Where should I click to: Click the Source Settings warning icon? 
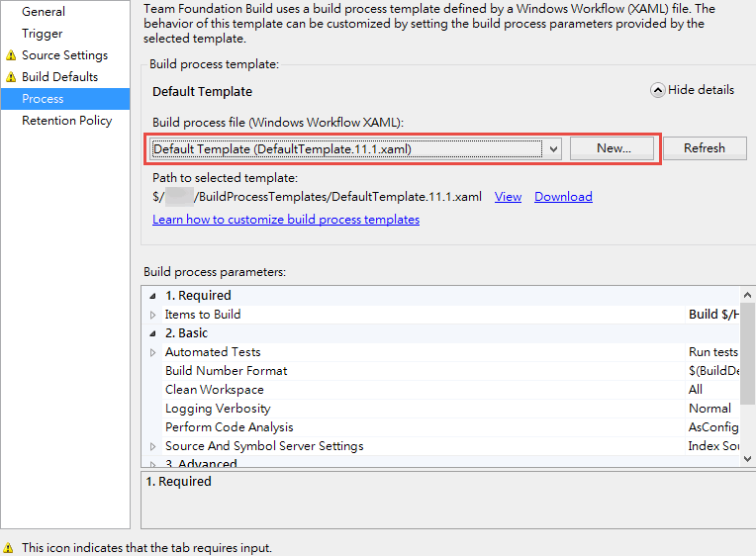pyautogui.click(x=11, y=56)
